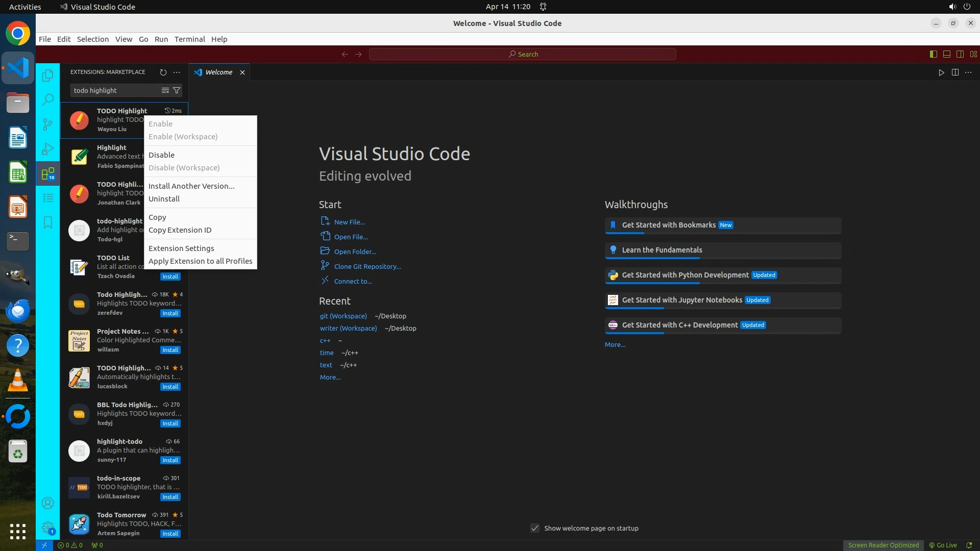This screenshot has width=980, height=551.
Task: Click the filter extensions funnel icon
Action: click(177, 90)
